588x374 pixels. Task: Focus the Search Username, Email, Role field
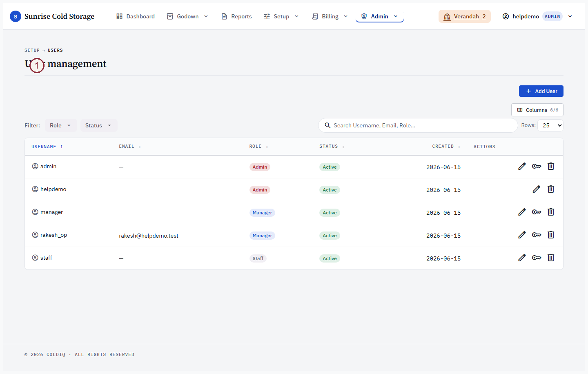pos(418,125)
